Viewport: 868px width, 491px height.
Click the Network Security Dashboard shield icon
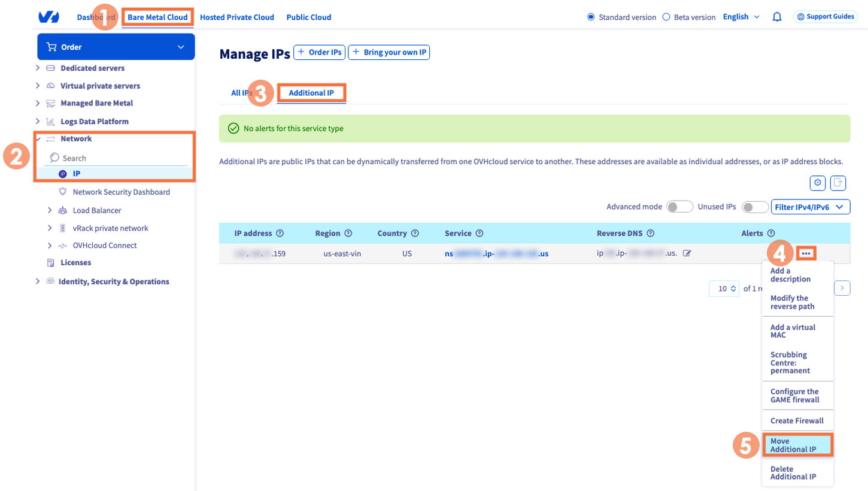coord(63,192)
